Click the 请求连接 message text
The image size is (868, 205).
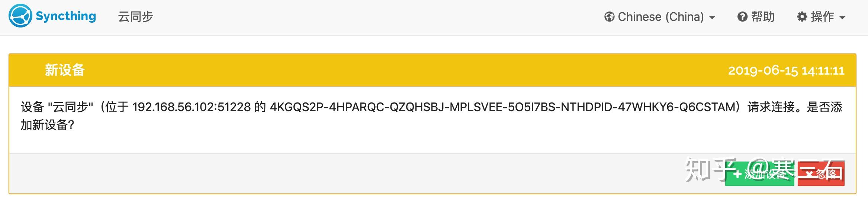point(771,107)
